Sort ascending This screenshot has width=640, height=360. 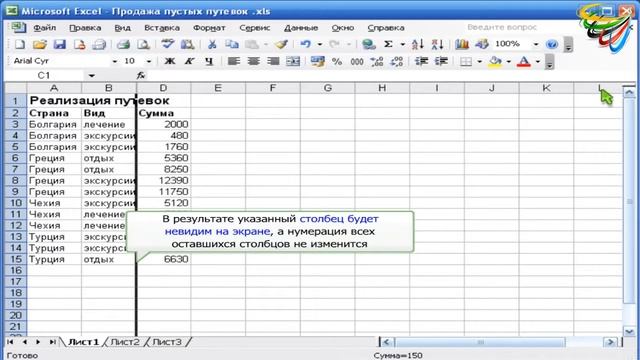point(418,44)
